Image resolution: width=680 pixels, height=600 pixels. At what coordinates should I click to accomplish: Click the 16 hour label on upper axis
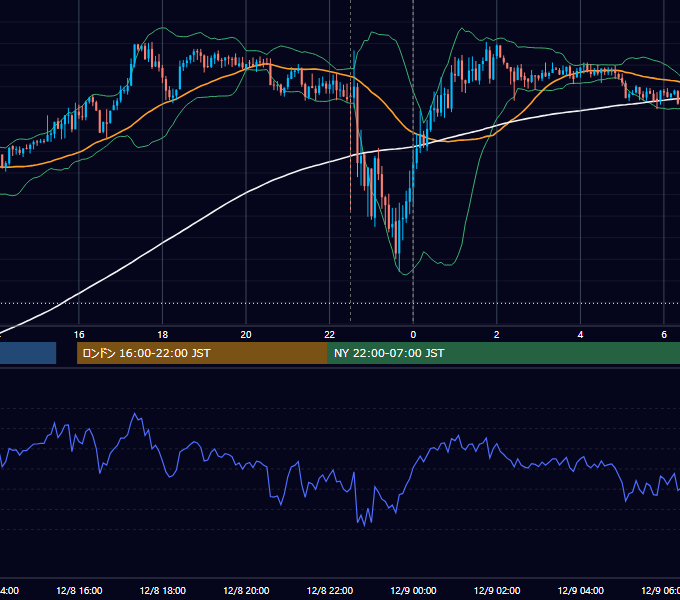(x=79, y=335)
